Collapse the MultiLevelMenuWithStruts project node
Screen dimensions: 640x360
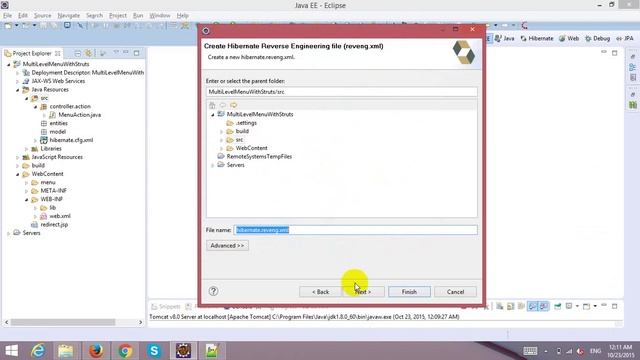click(9, 64)
